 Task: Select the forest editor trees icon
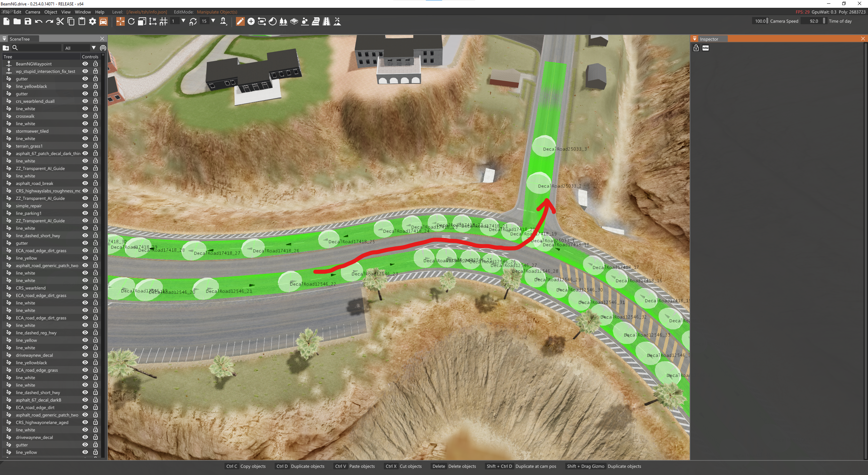click(x=283, y=22)
